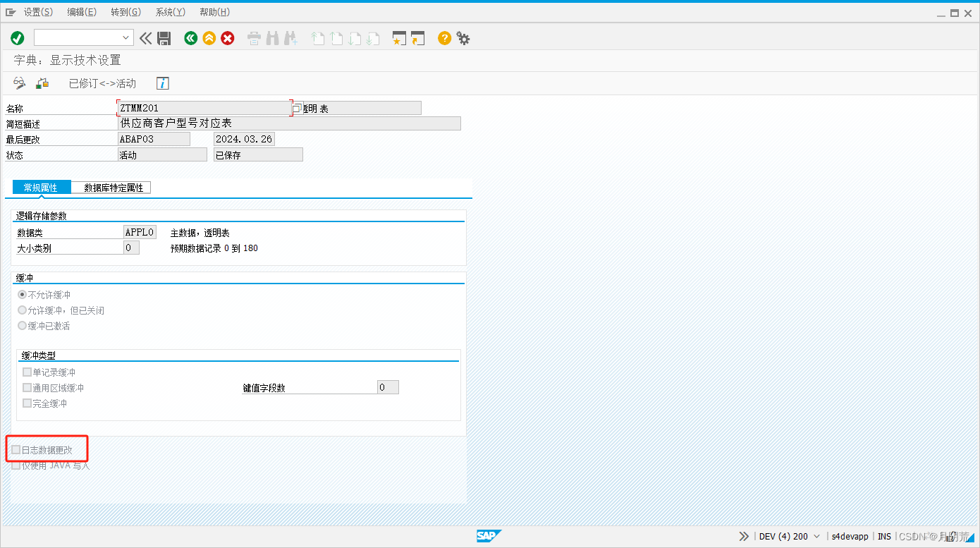Click the Find Next binoculars-plus icon

(290, 39)
